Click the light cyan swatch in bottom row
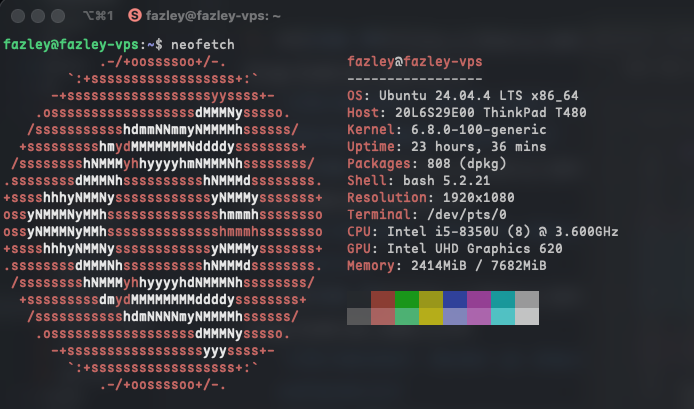694x409 pixels. coord(503,316)
